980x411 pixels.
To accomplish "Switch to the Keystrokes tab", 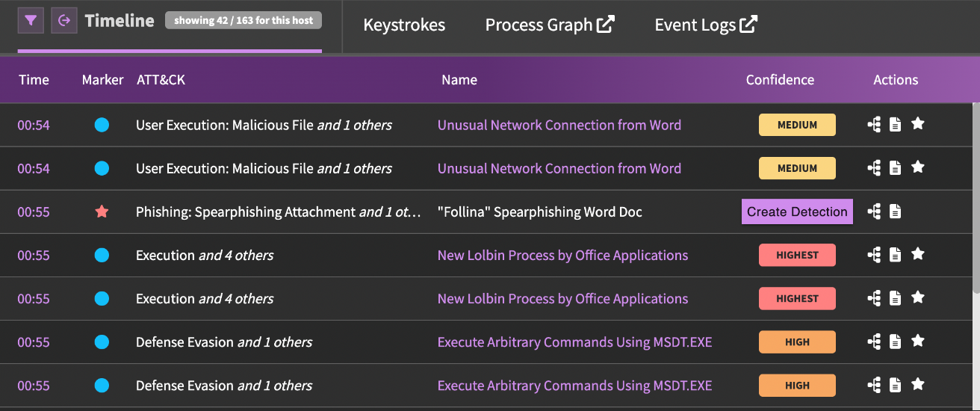I will (x=404, y=25).
